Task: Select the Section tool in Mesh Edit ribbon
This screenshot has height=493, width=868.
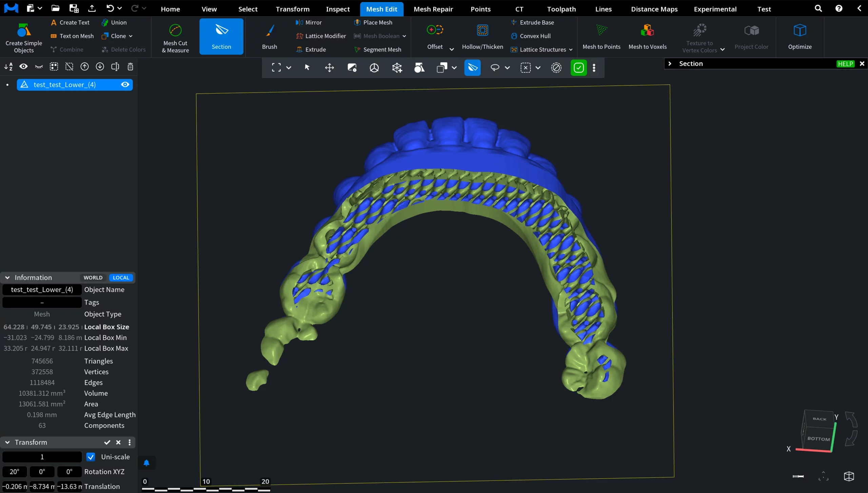Action: point(221,36)
